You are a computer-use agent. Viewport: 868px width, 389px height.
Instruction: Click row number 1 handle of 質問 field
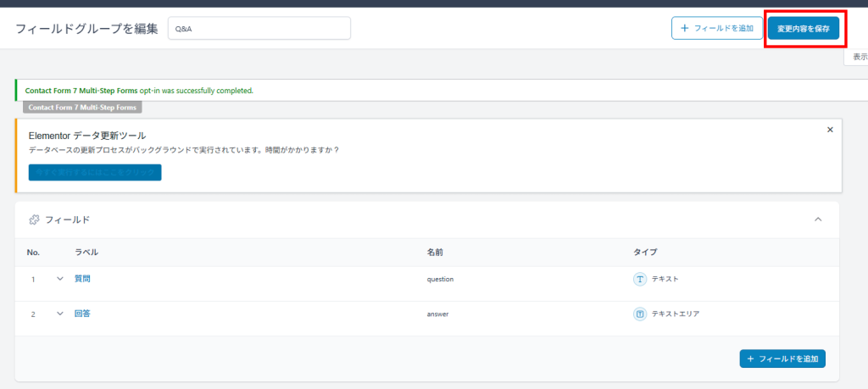click(x=33, y=279)
